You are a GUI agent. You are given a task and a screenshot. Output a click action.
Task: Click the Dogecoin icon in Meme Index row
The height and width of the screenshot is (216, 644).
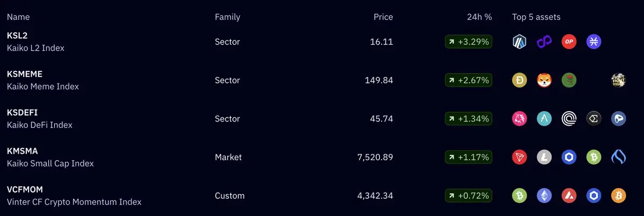point(519,80)
